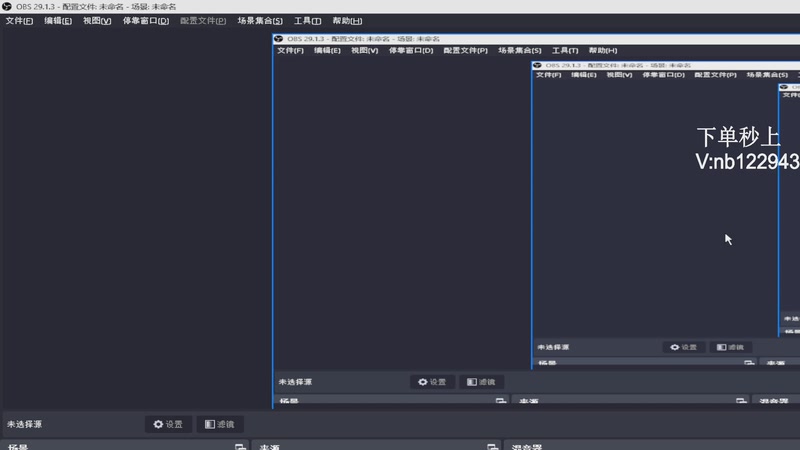Click the 未选择源 label in main window
800x450 pixels.
click(x=24, y=424)
